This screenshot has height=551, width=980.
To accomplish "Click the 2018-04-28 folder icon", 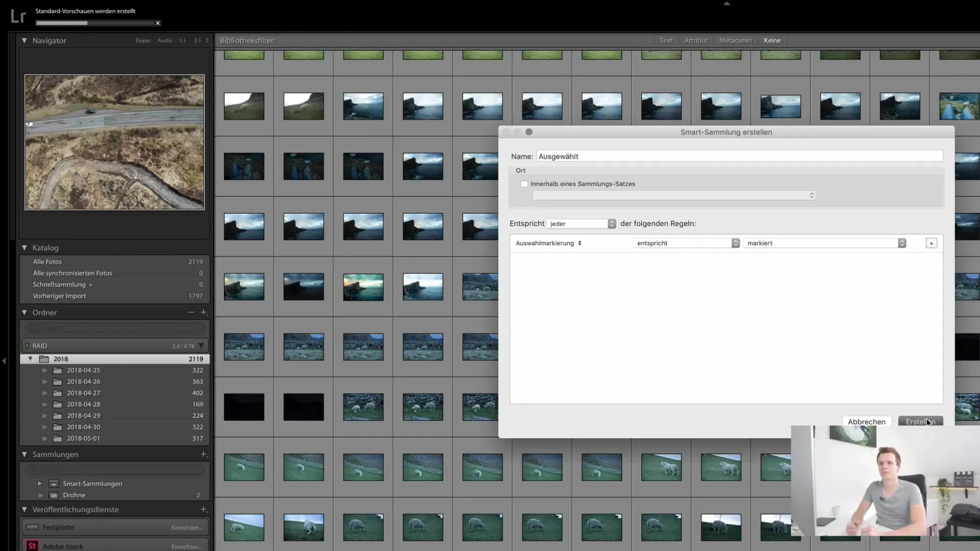I will point(58,404).
